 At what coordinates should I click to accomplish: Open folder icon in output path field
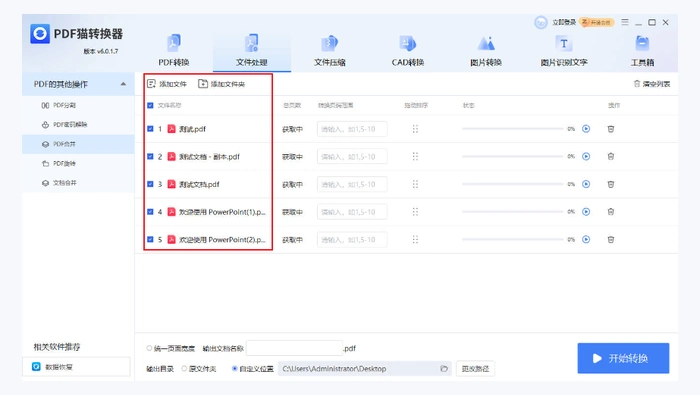[x=444, y=369]
